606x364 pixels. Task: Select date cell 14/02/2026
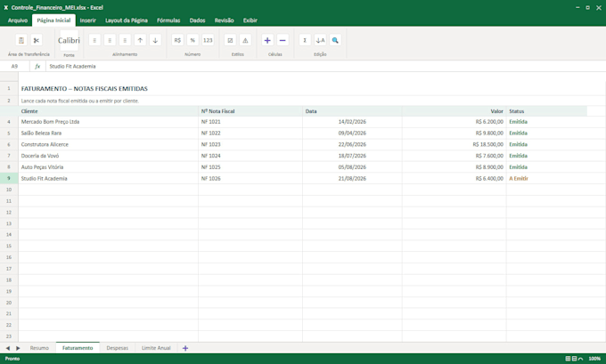352,122
